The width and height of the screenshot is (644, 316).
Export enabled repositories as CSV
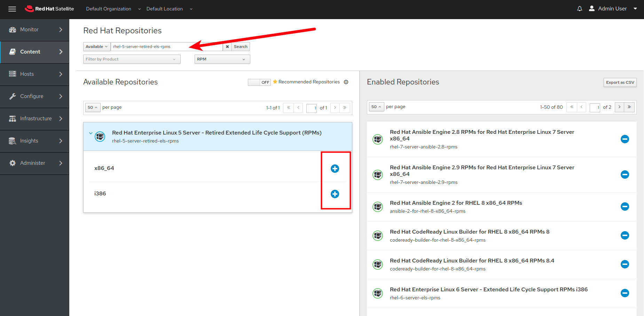620,82
